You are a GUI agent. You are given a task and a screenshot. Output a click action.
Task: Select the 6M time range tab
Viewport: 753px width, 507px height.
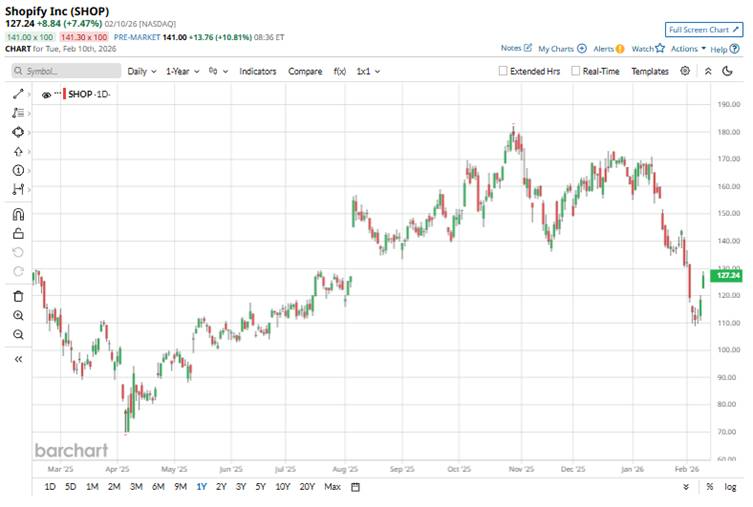point(158,487)
